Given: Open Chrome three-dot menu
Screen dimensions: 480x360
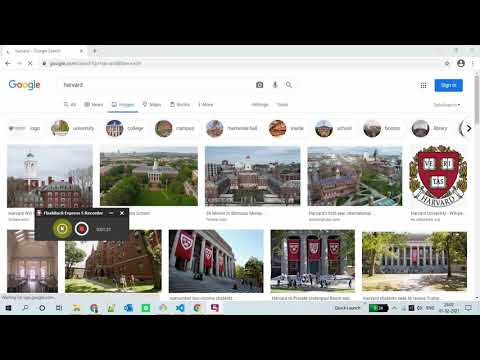Looking at the screenshot, I should [473, 63].
